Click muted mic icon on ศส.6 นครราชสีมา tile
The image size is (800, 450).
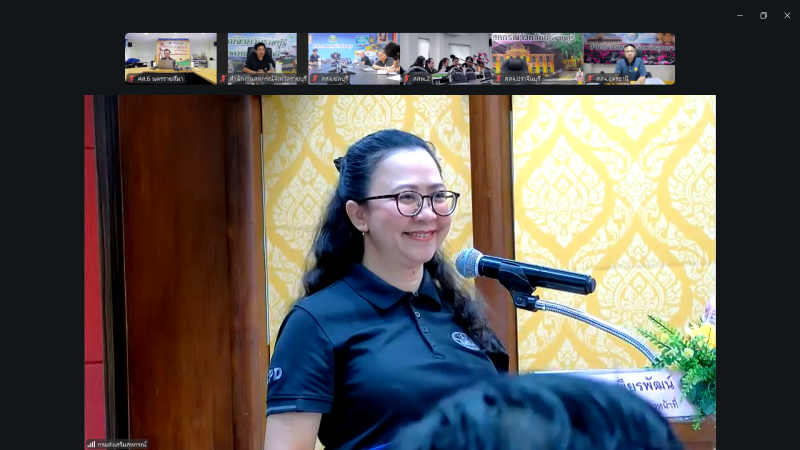pos(131,79)
